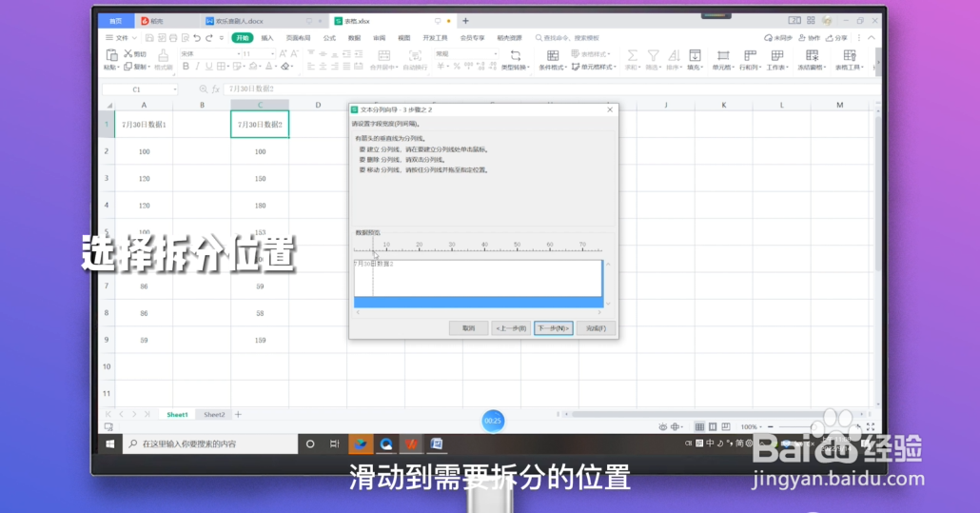Switch to the View (视图) ribbon tab
The width and height of the screenshot is (980, 513).
click(x=404, y=38)
